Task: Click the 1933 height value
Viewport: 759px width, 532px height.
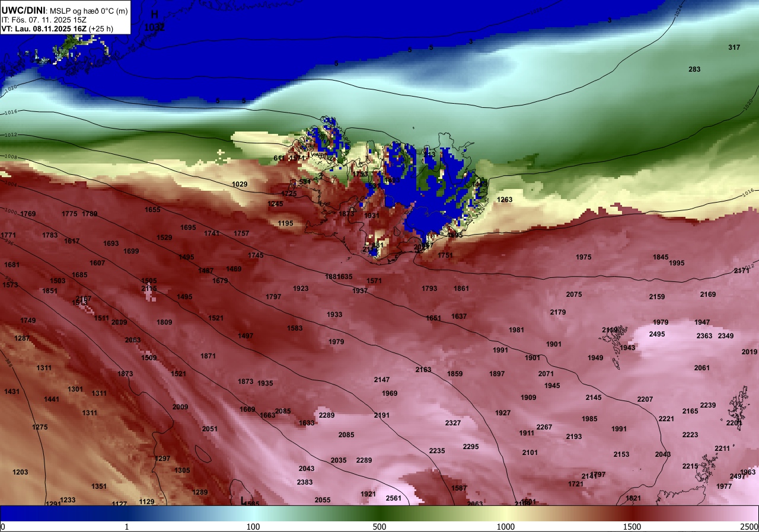Action: pyautogui.click(x=334, y=315)
